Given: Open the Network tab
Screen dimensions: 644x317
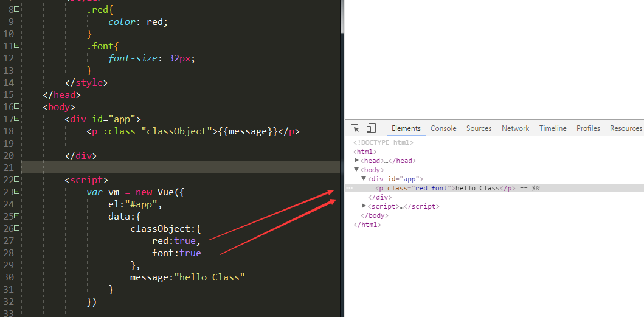Looking at the screenshot, I should pos(515,128).
